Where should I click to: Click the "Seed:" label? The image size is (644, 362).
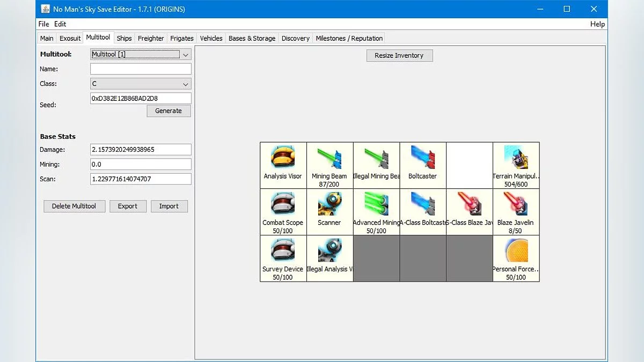click(x=48, y=105)
